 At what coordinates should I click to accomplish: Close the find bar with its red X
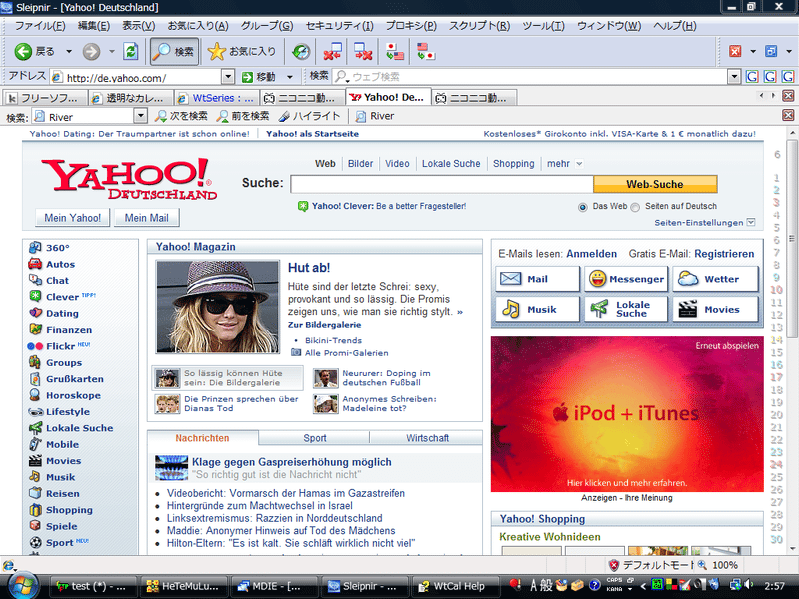point(788,116)
